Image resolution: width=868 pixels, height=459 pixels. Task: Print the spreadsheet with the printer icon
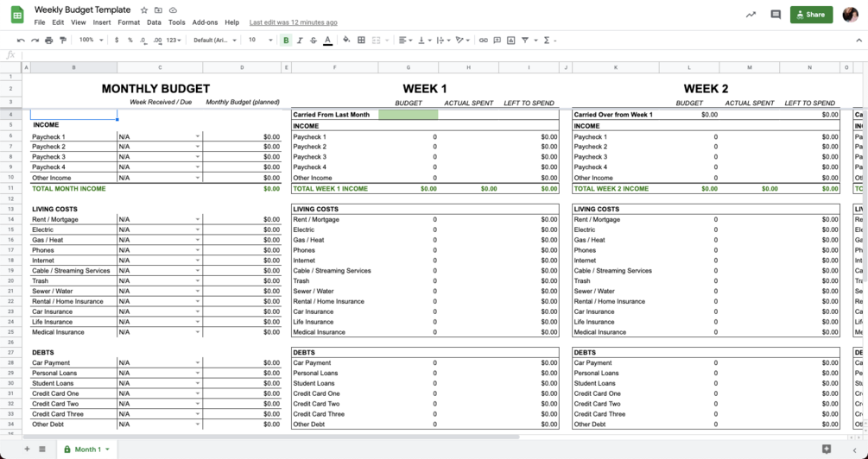click(x=48, y=41)
